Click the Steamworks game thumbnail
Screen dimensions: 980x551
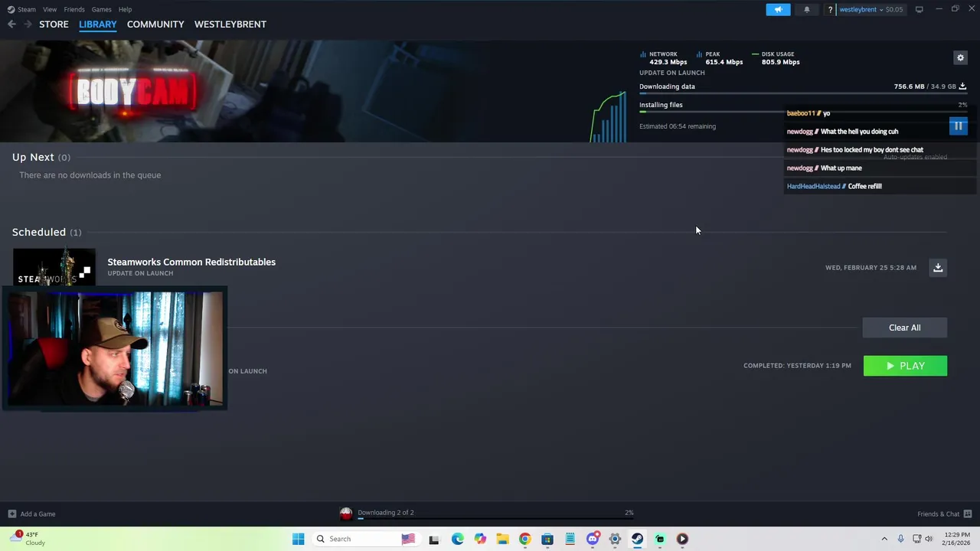[54, 267]
